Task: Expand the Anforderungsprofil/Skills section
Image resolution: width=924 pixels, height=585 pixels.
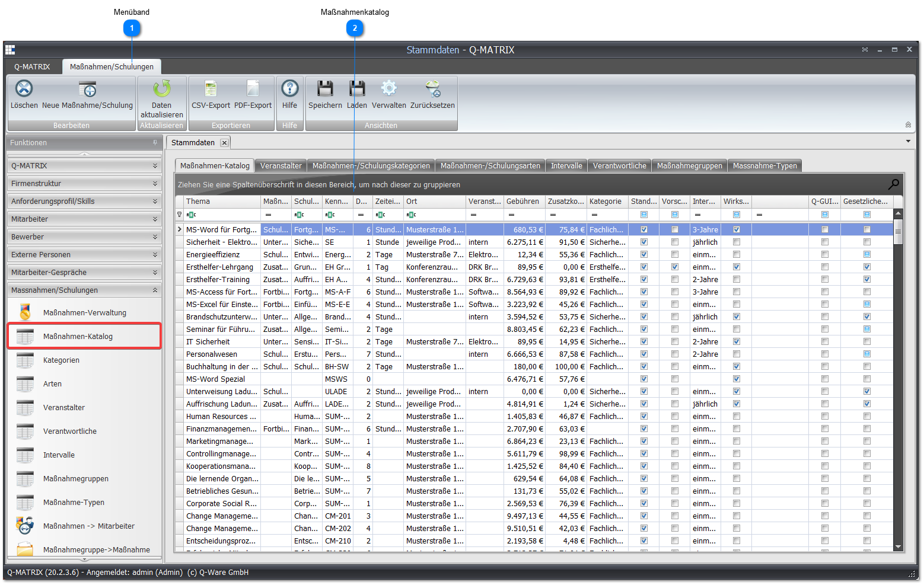Action: (85, 201)
